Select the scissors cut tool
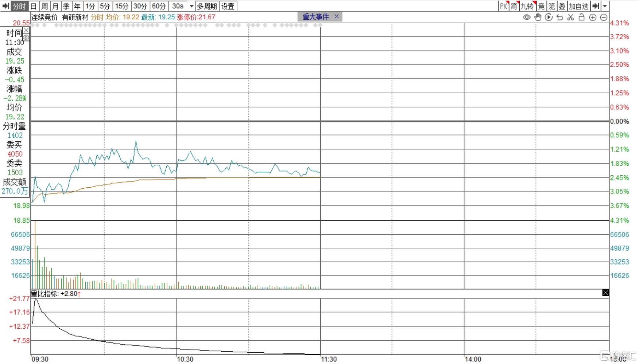 [x=570, y=17]
